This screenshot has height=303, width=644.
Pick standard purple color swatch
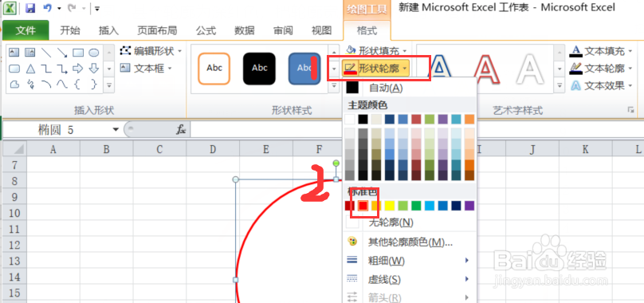point(469,206)
